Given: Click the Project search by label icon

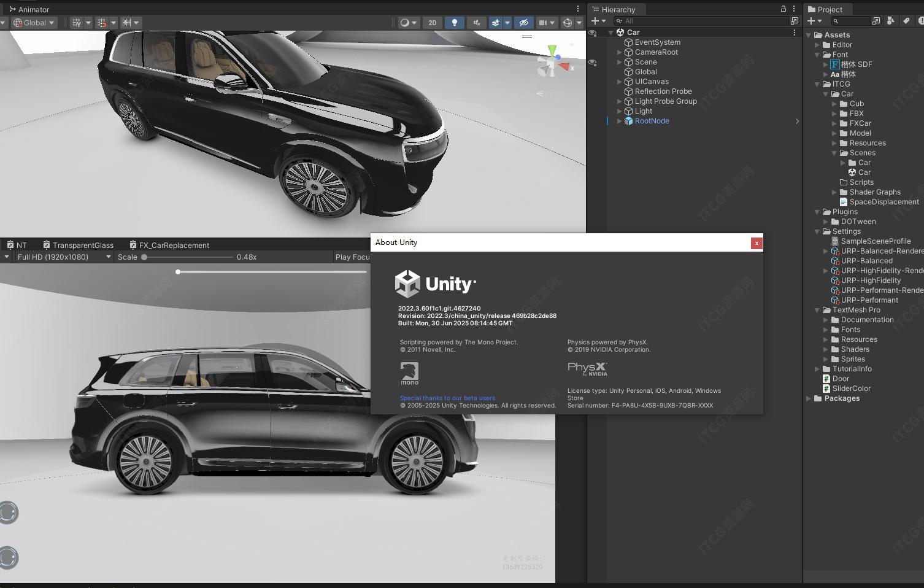Looking at the screenshot, I should 906,21.
